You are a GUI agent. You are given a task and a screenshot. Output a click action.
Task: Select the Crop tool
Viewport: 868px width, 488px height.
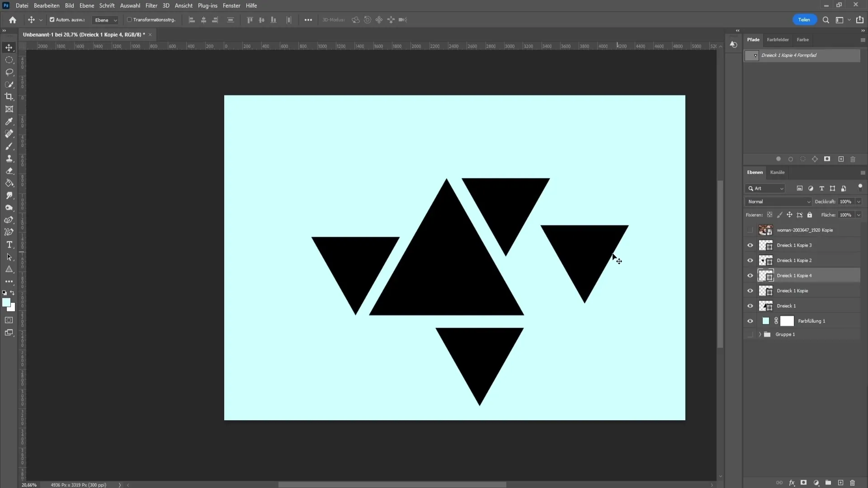(x=9, y=97)
